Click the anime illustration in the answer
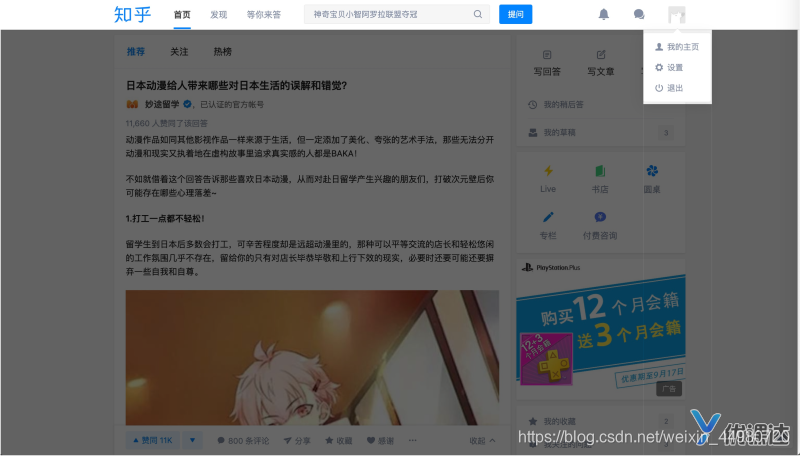 tap(312, 358)
